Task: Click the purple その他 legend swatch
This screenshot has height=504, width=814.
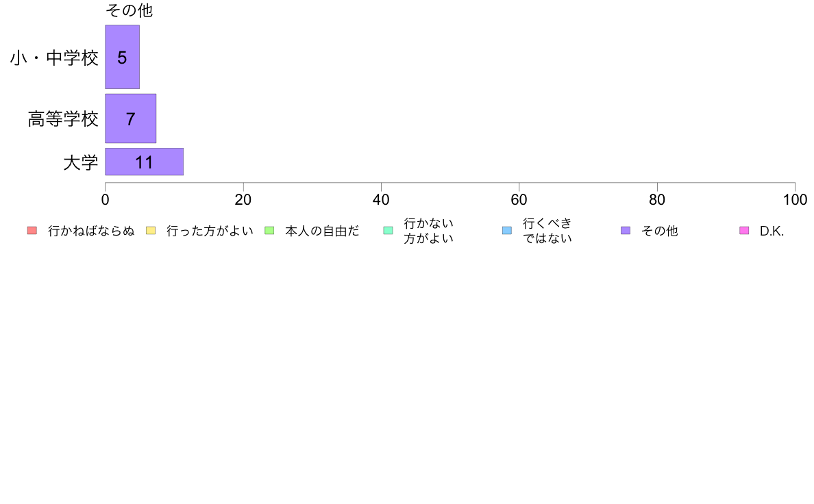Action: click(x=626, y=231)
